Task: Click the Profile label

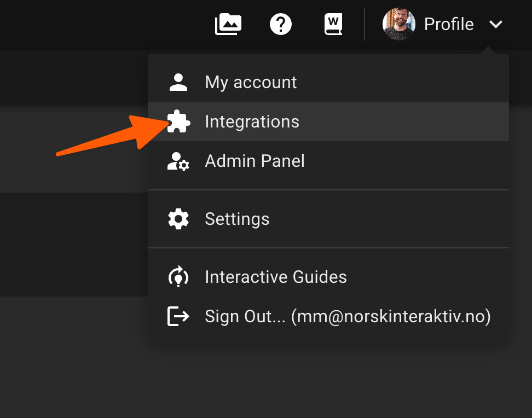Action: [449, 25]
